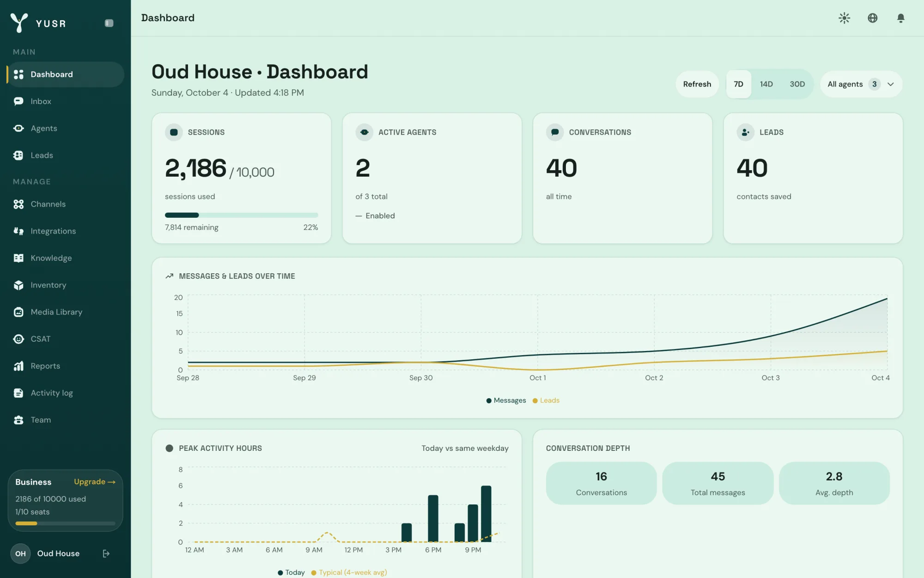Click the Leads card person icon
Image resolution: width=924 pixels, height=578 pixels.
click(745, 132)
